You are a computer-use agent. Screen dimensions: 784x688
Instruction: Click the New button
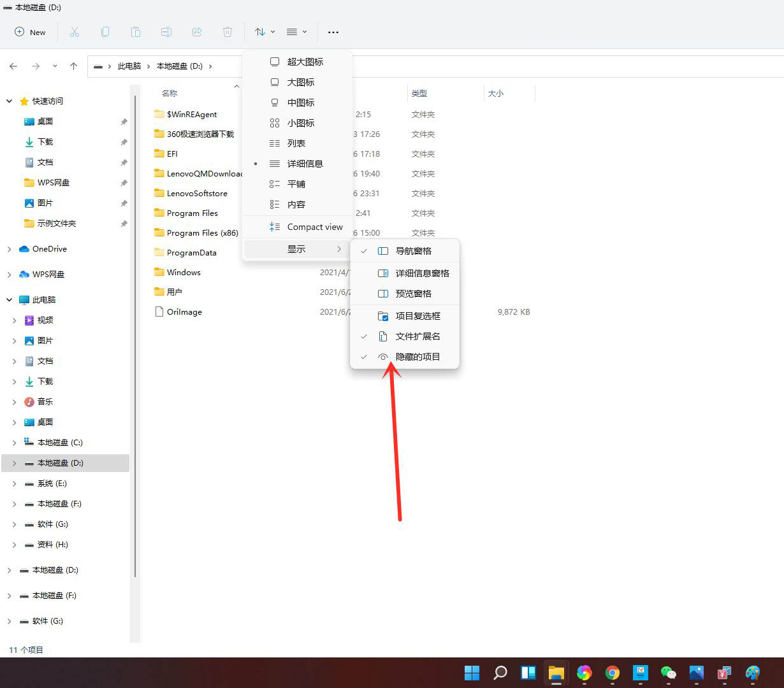point(30,32)
